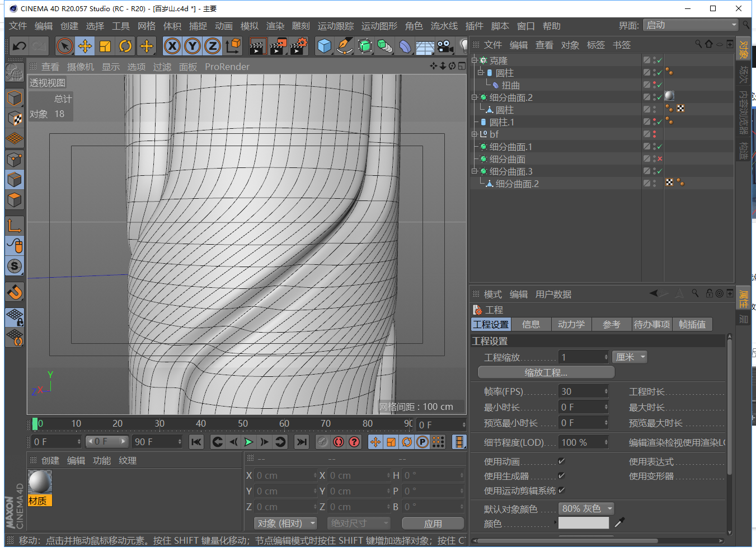
Task: Activate the Rotate tool
Action: [x=125, y=46]
